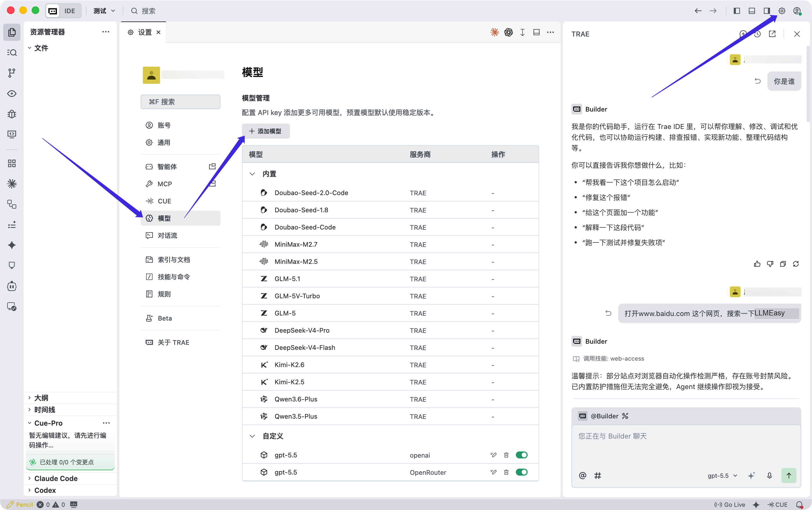Viewport: 812px width, 510px height.
Task: Open the gpt-5.5 model selector dropdown
Action: point(722,476)
